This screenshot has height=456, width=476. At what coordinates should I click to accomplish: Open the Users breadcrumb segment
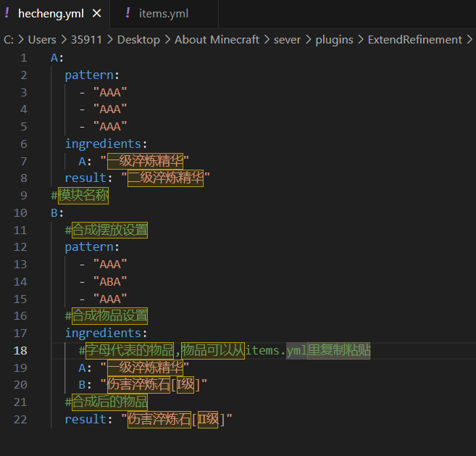[42, 40]
